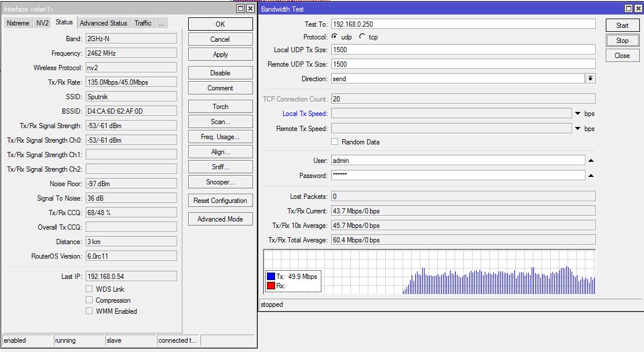644x352 pixels.
Task: Open the Snooper... tool
Action: [220, 182]
